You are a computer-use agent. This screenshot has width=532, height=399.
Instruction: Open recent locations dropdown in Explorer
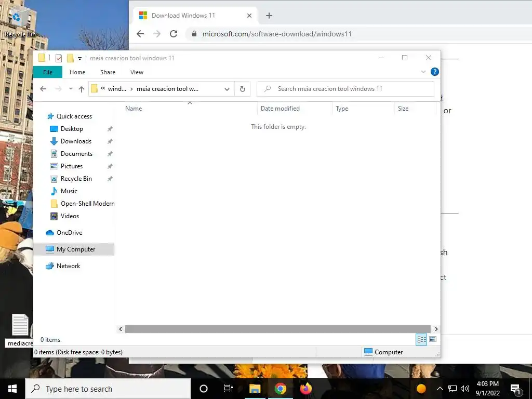71,89
